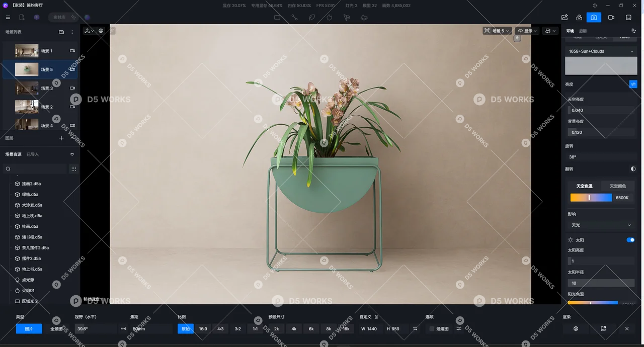The image size is (644, 347).
Task: Open the 1658+Sun+Clouds HDRI dropdown
Action: [601, 51]
